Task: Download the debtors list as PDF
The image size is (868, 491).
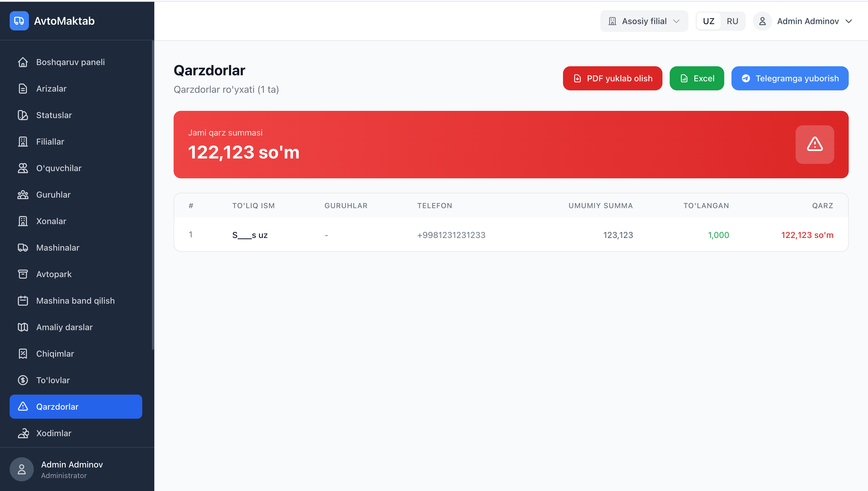Action: [612, 78]
